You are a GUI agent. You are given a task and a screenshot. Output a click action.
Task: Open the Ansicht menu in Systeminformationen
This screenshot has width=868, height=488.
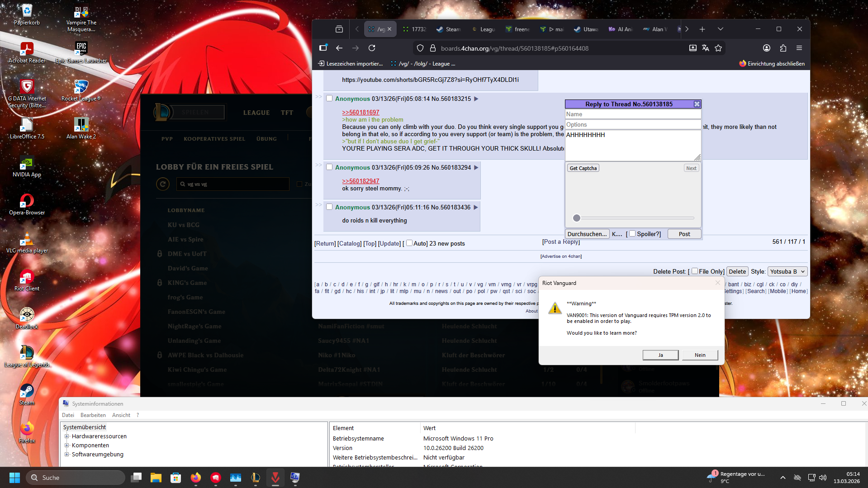[121, 415]
